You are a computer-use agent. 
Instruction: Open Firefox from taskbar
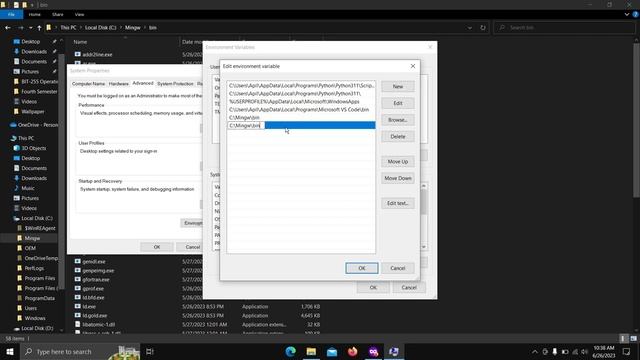coord(353,351)
